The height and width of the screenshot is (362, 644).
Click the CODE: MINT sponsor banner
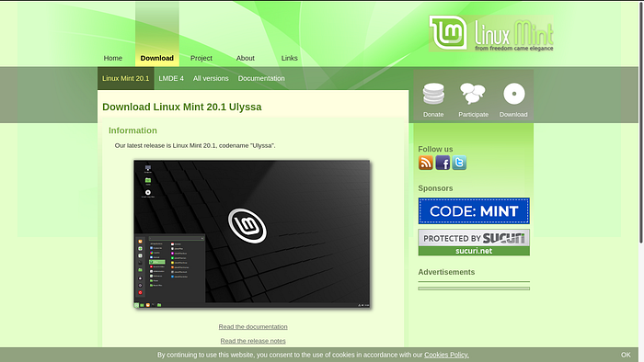pos(474,210)
